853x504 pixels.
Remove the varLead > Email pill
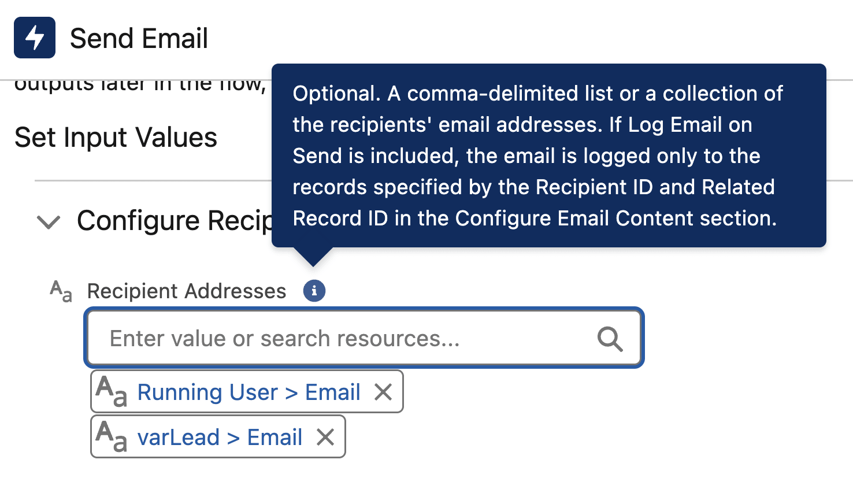[325, 437]
